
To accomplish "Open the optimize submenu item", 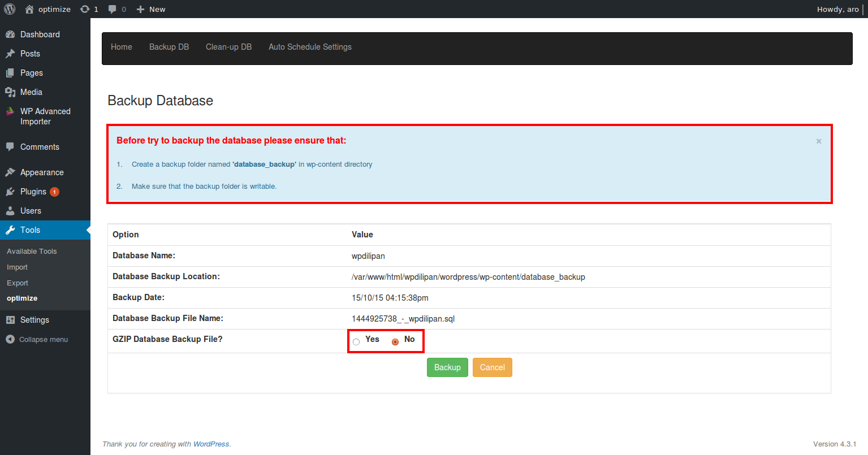I will click(x=22, y=298).
